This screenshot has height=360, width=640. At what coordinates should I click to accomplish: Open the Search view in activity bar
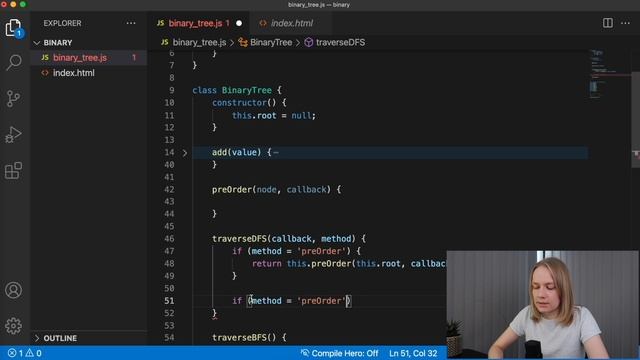pyautogui.click(x=14, y=62)
